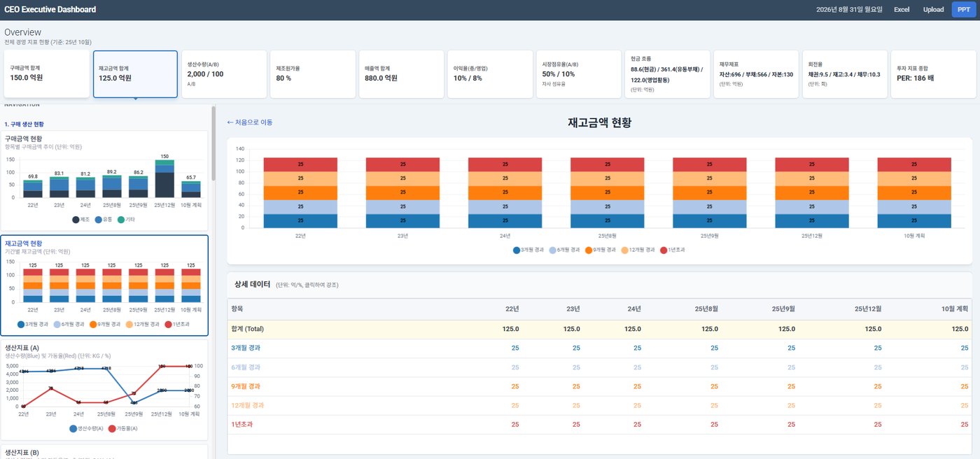Export the dashboard with the Excel button
Screen dimensions: 980x459
pyautogui.click(x=902, y=10)
